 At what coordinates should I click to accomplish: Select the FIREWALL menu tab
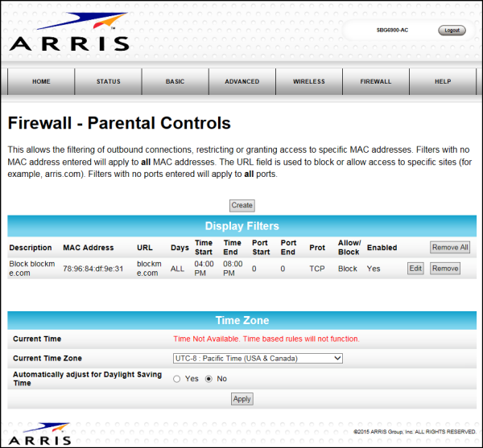[375, 81]
